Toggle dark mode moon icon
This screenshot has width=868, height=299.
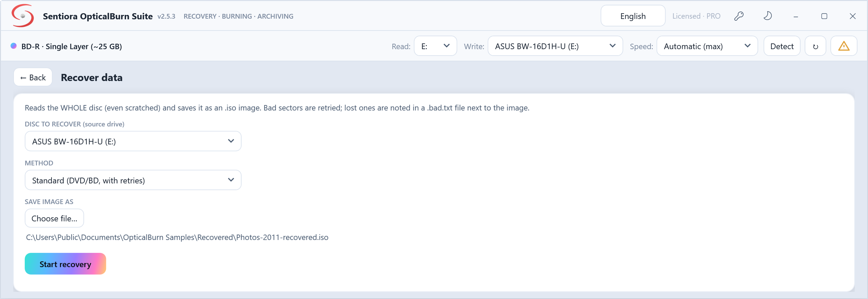point(767,16)
